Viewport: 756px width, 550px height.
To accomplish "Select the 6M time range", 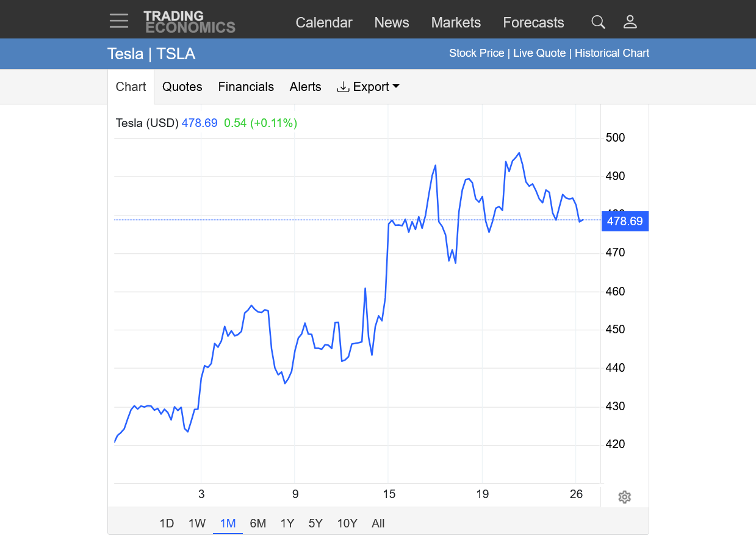I will tap(258, 523).
